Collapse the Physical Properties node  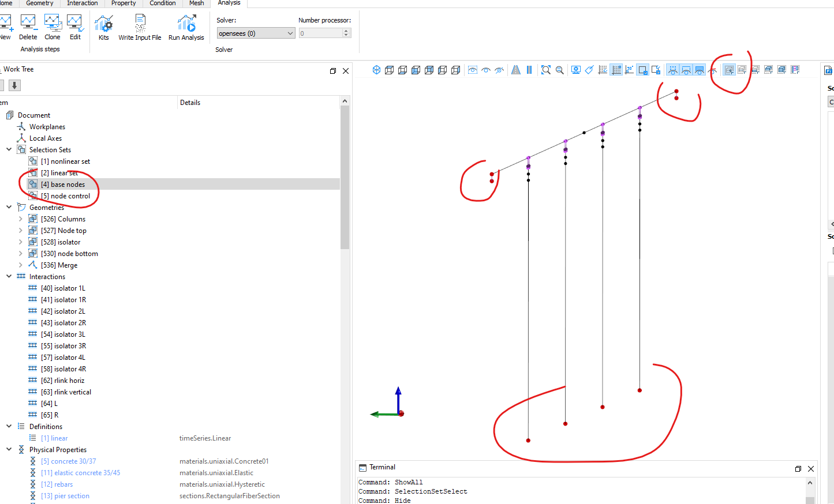(9, 449)
